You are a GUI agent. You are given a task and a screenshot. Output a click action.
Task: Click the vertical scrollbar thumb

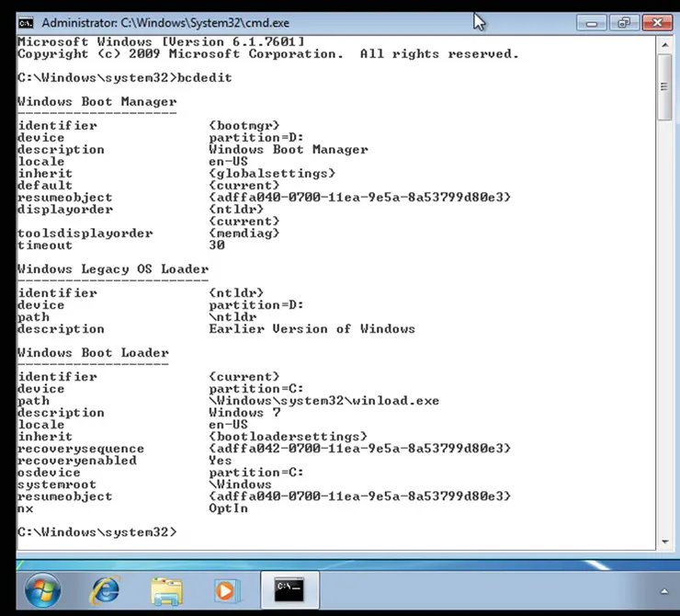tap(664, 87)
